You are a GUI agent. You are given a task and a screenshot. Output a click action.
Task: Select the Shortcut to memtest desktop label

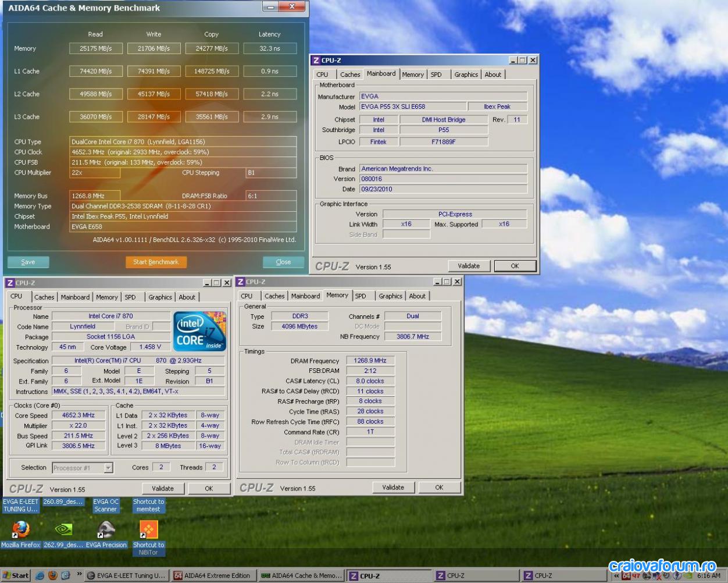(148, 505)
